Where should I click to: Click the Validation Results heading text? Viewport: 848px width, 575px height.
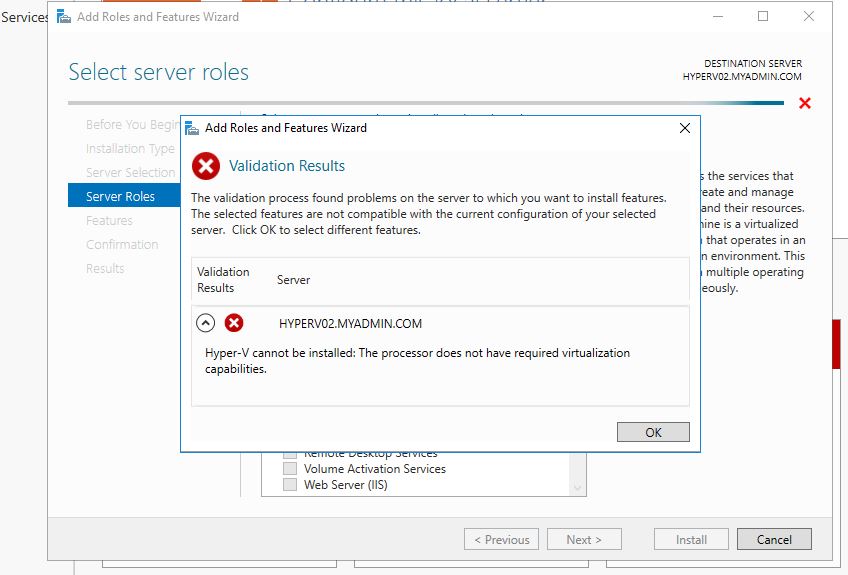[287, 166]
